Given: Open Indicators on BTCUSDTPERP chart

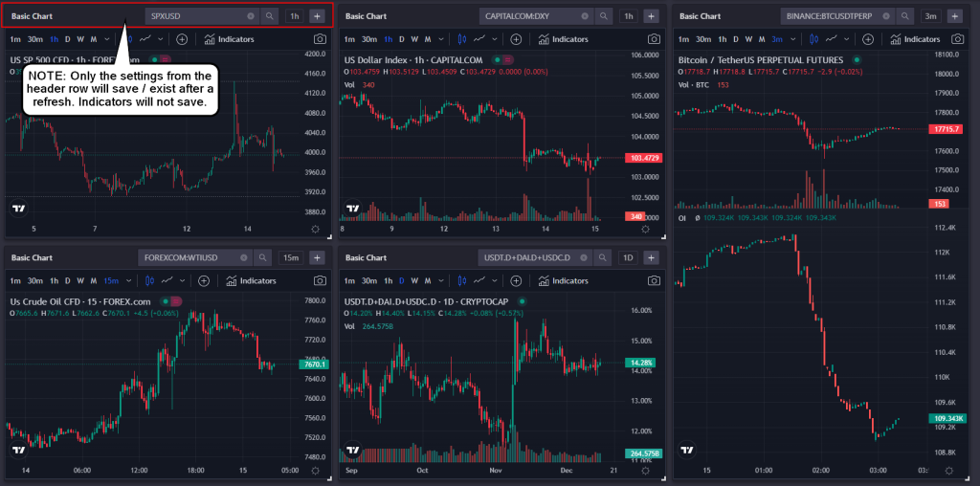Looking at the screenshot, I should (915, 39).
